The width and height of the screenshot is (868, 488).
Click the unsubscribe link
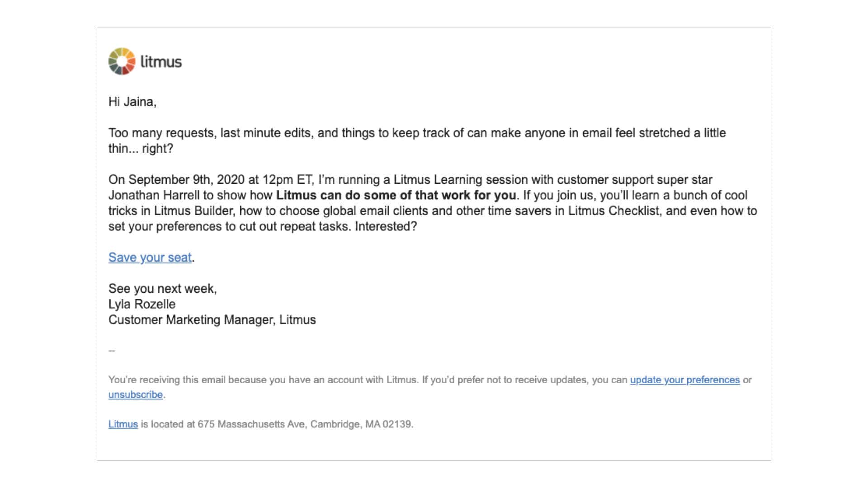[135, 395]
